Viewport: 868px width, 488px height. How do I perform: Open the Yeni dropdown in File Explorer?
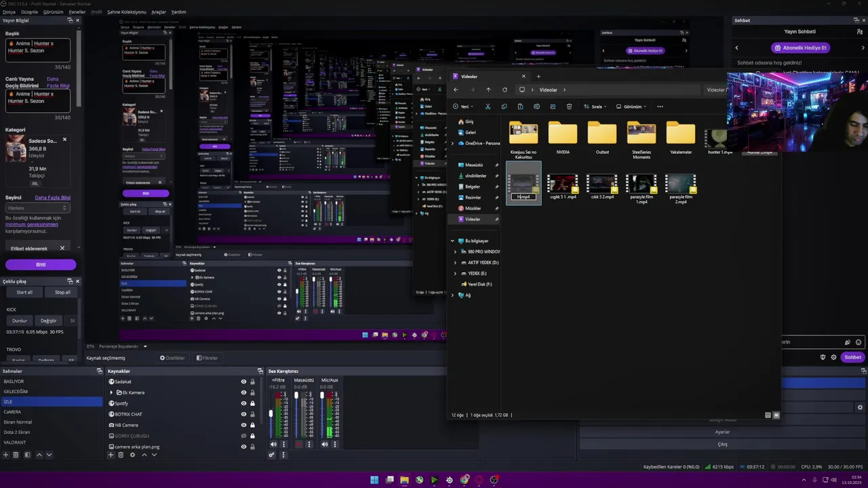point(465,106)
